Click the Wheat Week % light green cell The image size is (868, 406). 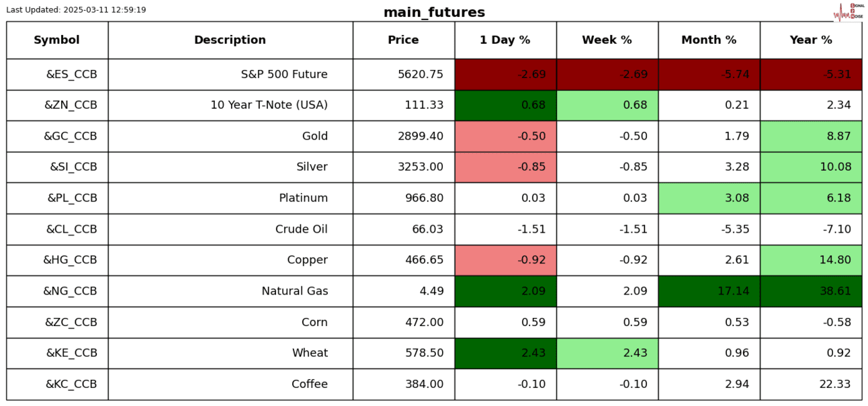coord(607,354)
